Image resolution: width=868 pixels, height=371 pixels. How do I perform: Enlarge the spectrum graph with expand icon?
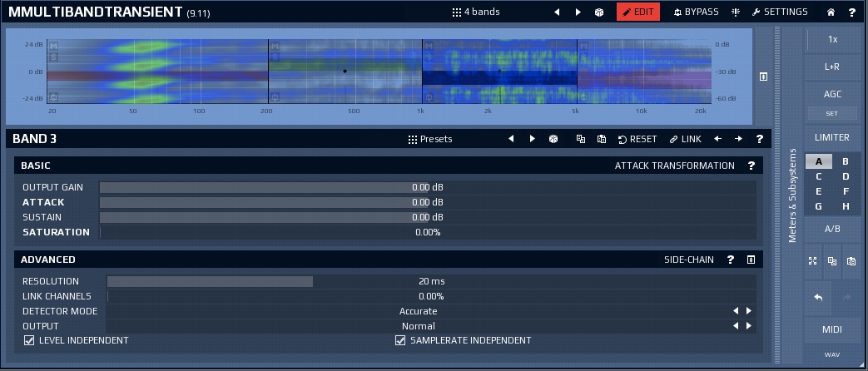pos(763,77)
